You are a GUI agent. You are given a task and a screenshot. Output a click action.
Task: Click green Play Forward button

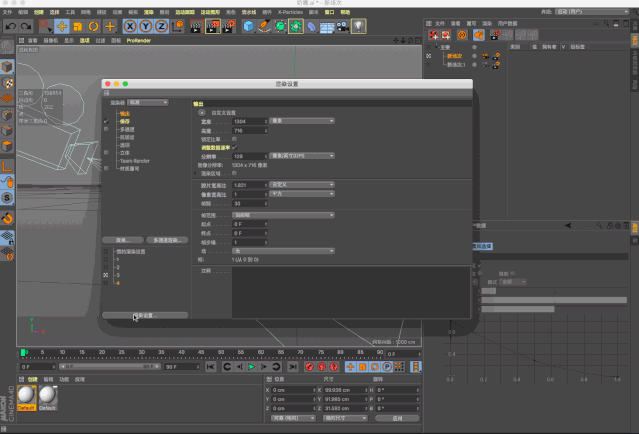[251, 367]
